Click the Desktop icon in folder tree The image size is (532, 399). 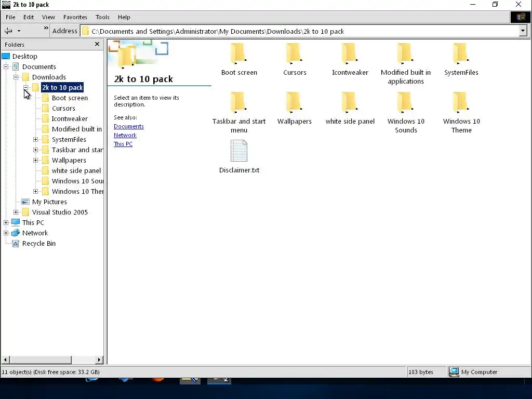coord(6,56)
